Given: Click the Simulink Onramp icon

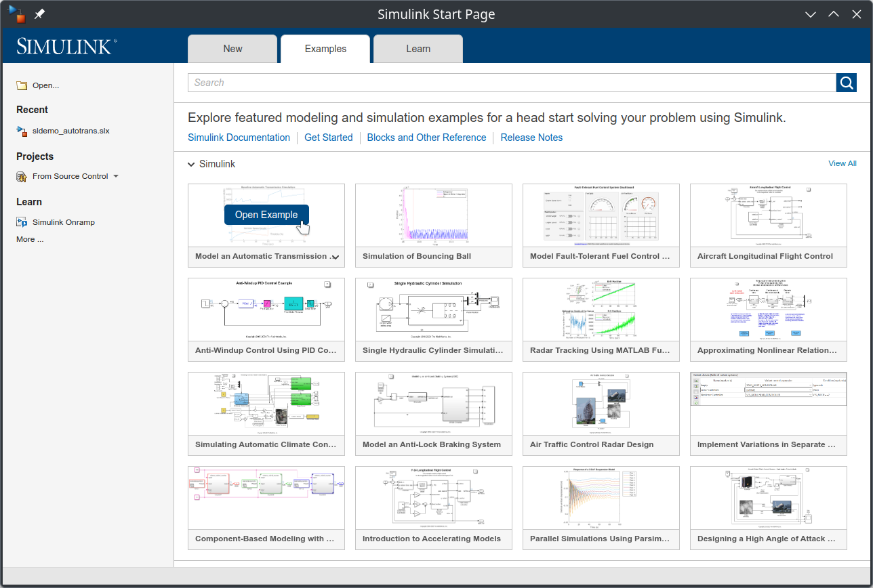Looking at the screenshot, I should coord(22,222).
